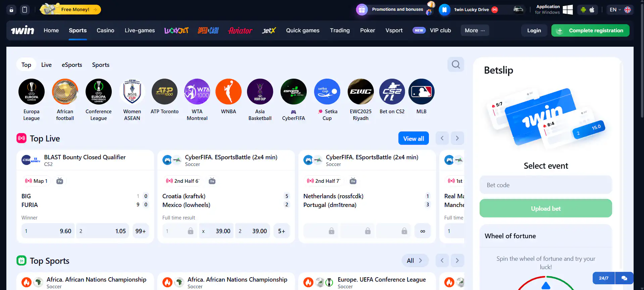Open TV stream icon for BIG vs FURIA
This screenshot has height=290, width=644.
pyautogui.click(x=60, y=181)
